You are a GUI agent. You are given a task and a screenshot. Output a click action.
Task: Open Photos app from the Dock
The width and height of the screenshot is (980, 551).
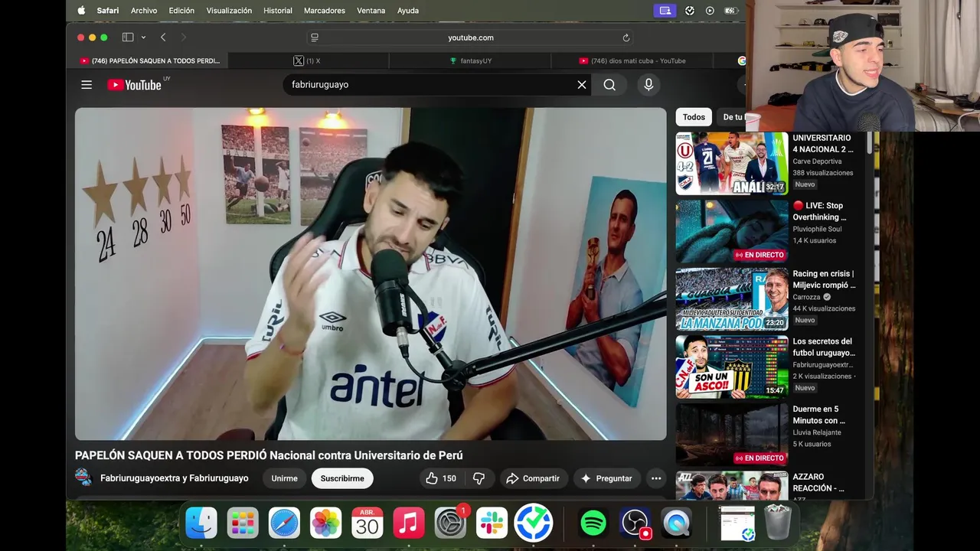click(x=325, y=523)
